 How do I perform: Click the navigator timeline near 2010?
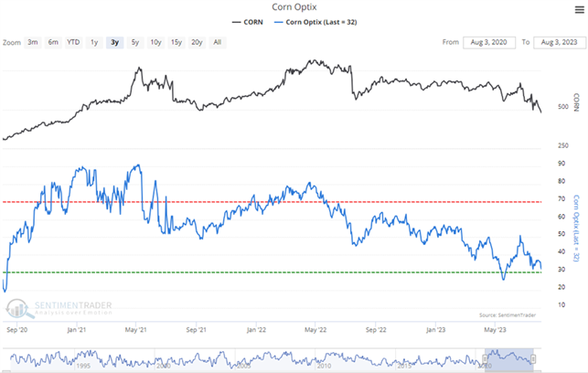click(x=324, y=364)
